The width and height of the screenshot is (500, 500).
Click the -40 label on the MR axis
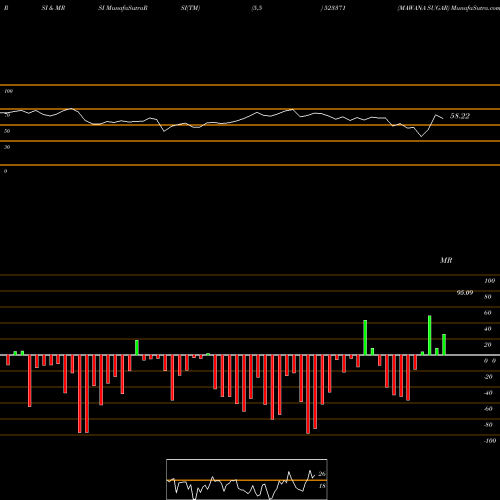point(488,393)
